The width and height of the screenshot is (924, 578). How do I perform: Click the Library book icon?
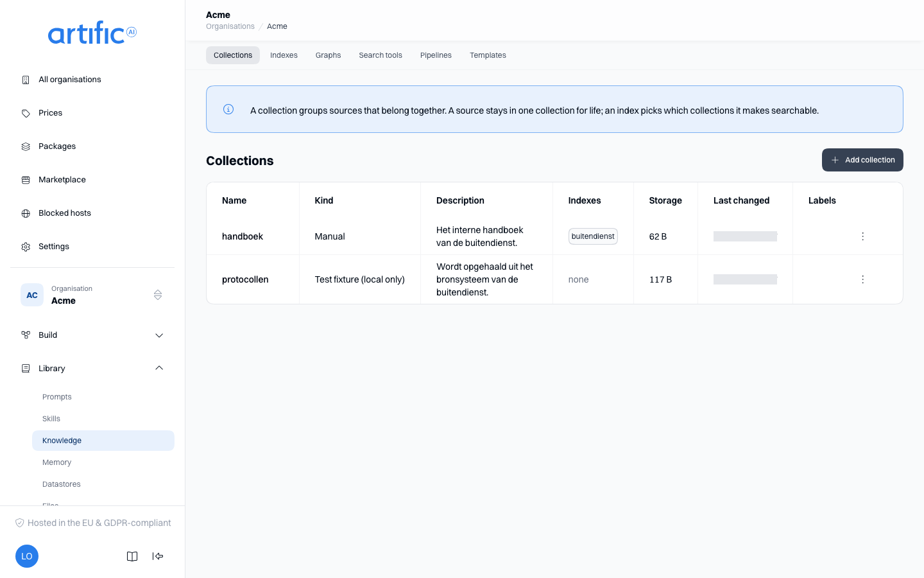click(x=26, y=369)
